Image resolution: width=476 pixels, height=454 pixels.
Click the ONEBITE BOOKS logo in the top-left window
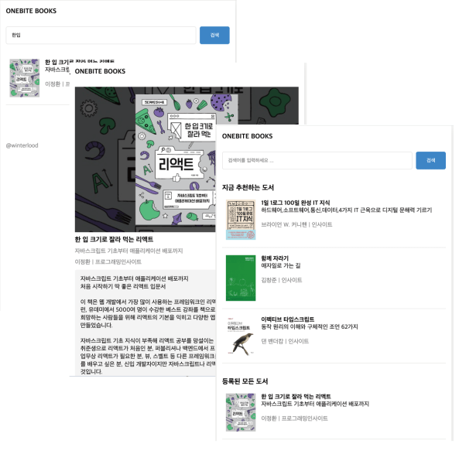click(x=31, y=11)
